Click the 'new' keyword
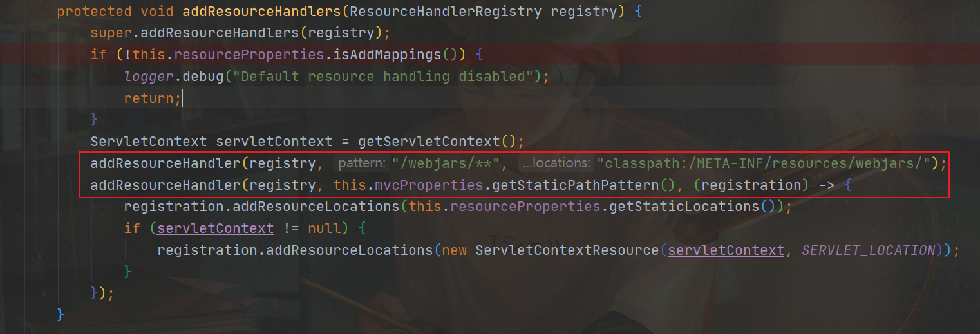980x334 pixels. click(x=454, y=250)
